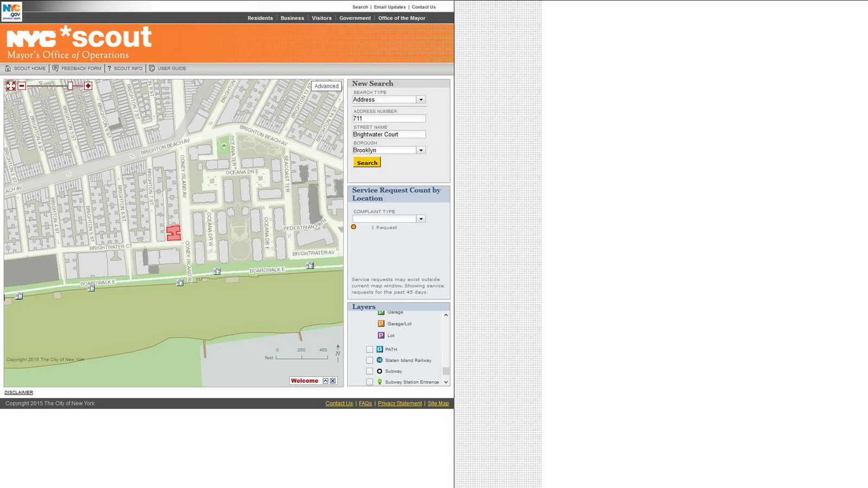Click the marker right of Boardwalk E west label
The image size is (868, 488).
pyautogui.click(x=91, y=288)
